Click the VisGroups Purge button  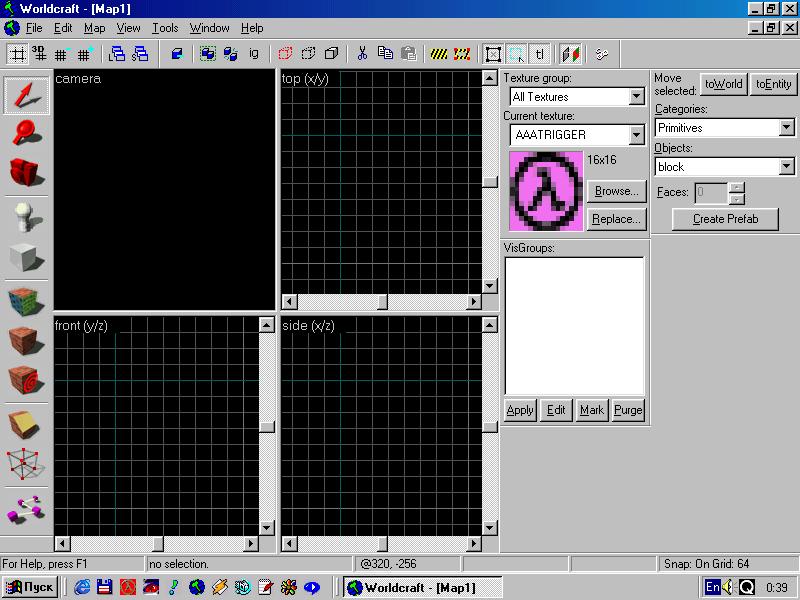click(x=628, y=410)
